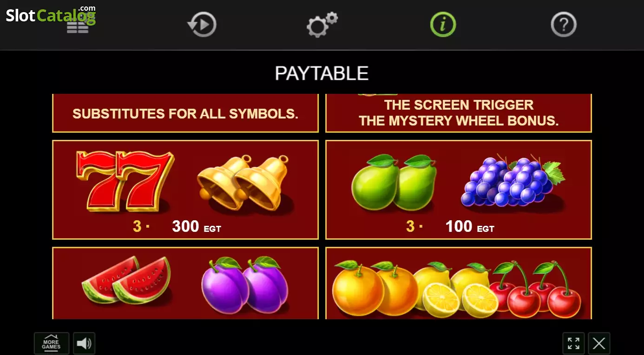644x355 pixels.
Task: Open the gears settings icon
Action: click(322, 24)
